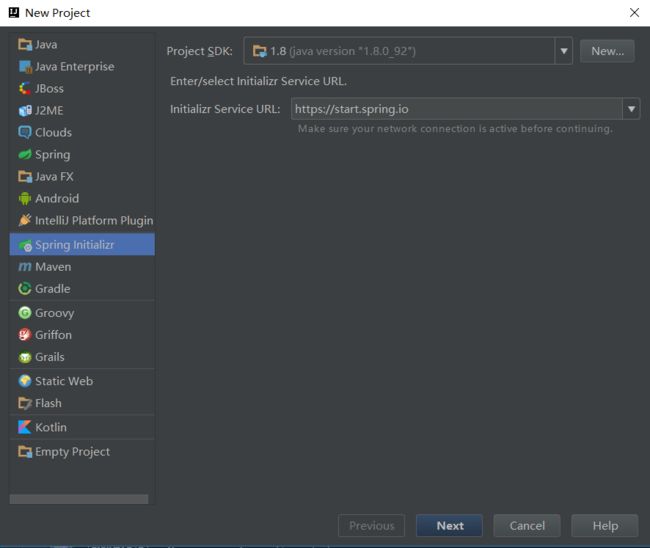This screenshot has height=548, width=650.
Task: Click the Java project type icon
Action: pyautogui.click(x=25, y=44)
